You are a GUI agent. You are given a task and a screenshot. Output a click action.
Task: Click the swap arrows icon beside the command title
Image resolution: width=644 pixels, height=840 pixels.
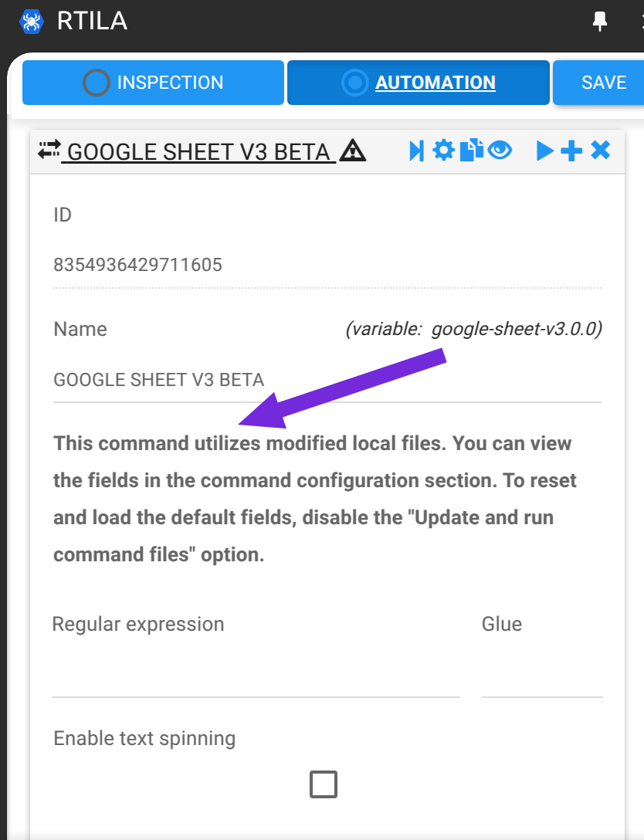(49, 150)
